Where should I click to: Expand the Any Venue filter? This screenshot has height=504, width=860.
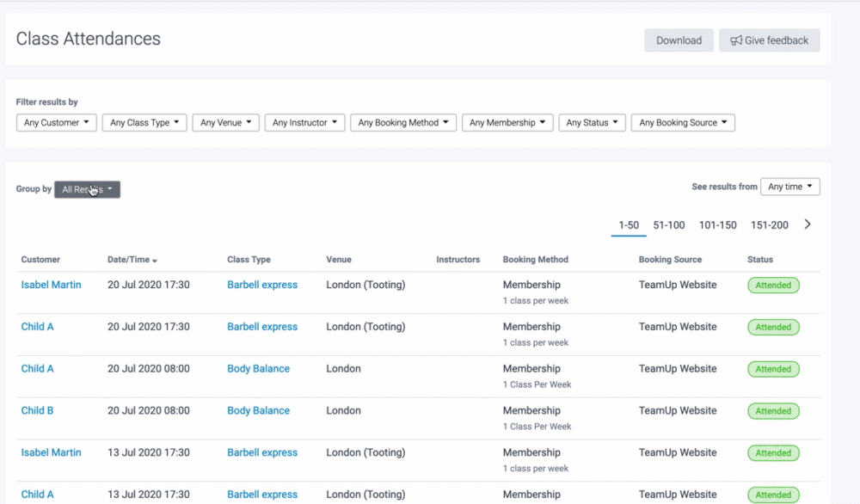(225, 123)
